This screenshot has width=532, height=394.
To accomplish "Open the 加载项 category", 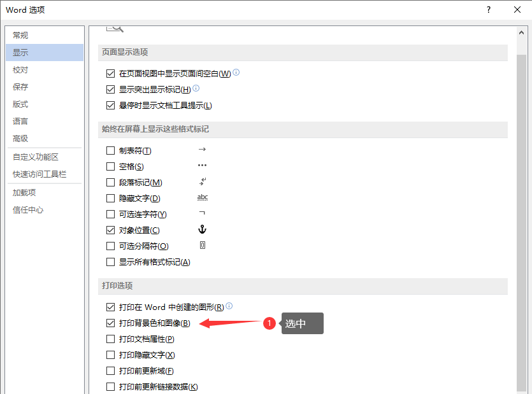I will (45, 193).
